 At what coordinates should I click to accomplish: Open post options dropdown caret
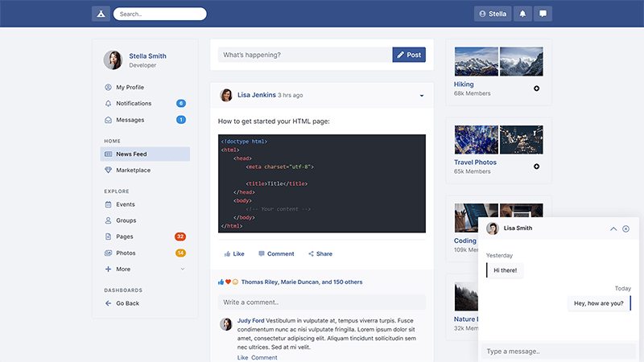click(421, 96)
